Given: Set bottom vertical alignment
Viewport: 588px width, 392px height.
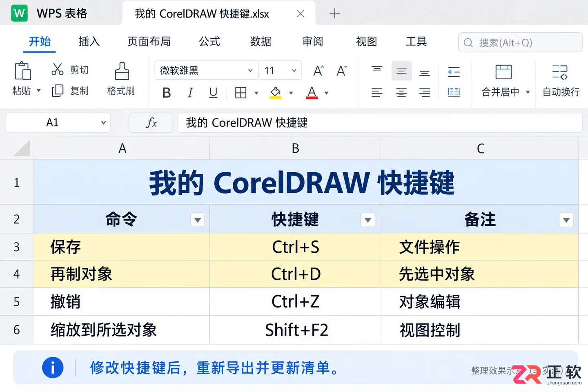Looking at the screenshot, I should (x=425, y=73).
